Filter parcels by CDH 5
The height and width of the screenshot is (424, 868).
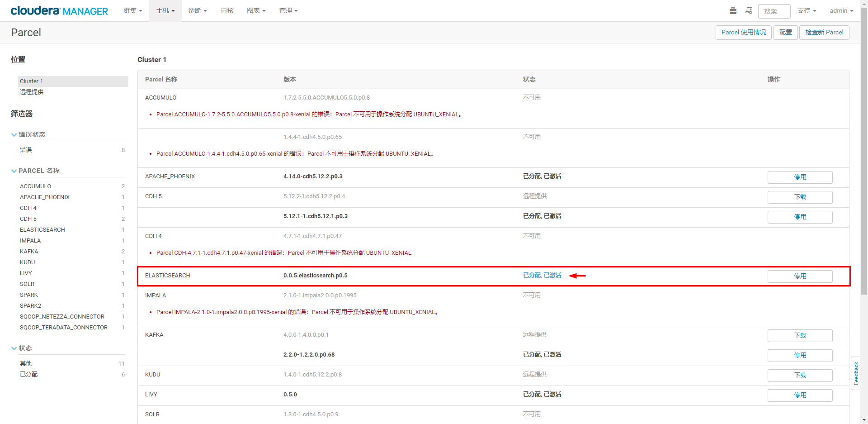coord(28,219)
